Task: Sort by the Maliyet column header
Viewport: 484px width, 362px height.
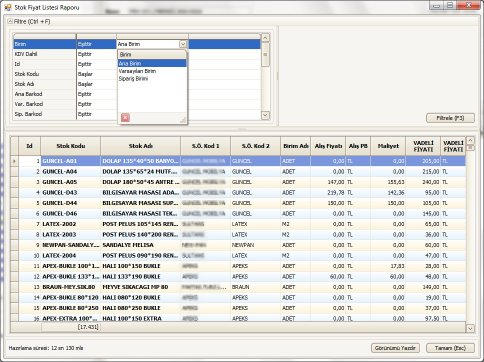Action: (388, 146)
